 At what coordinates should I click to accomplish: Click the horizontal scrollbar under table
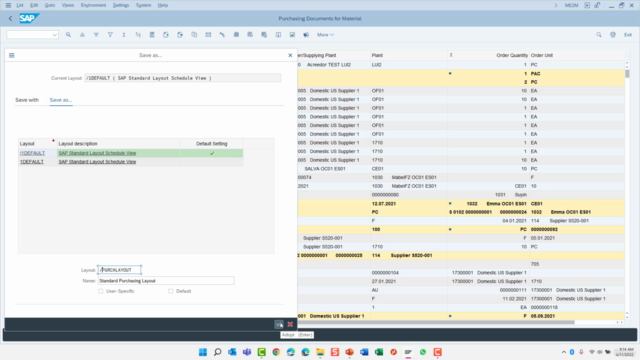(437, 322)
